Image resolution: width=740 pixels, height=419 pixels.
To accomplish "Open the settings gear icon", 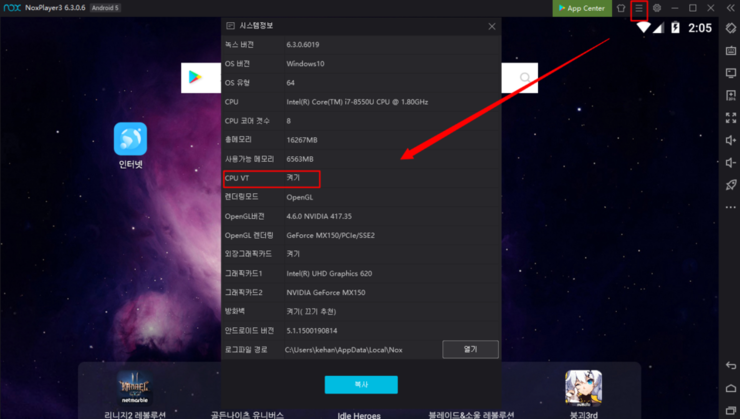I will [x=656, y=8].
